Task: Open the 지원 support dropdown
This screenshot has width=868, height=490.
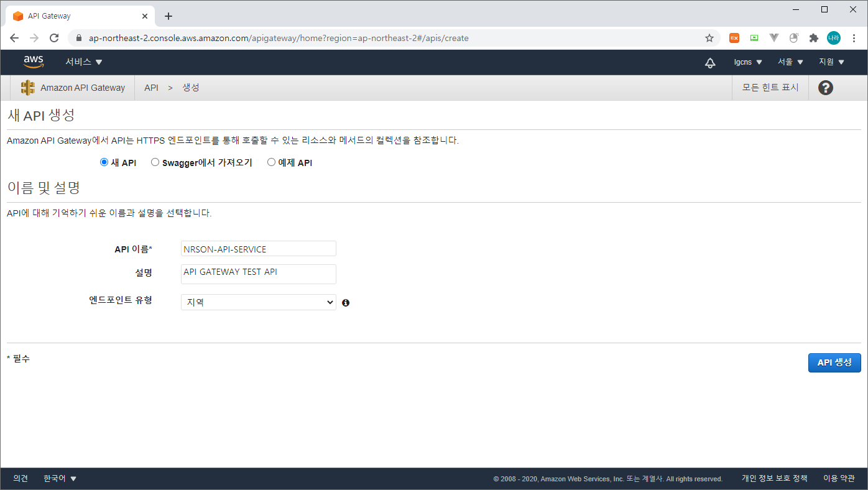Action: click(832, 62)
